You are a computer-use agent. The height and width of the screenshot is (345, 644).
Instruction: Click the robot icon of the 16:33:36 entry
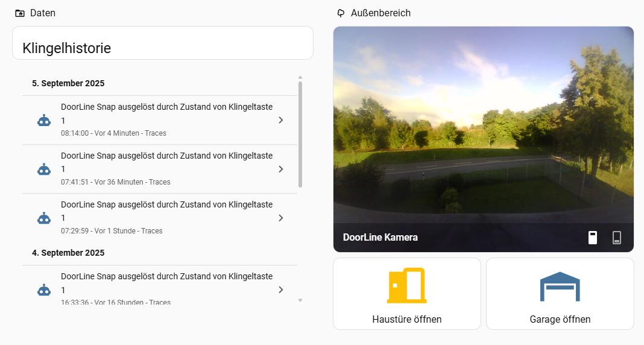tap(44, 290)
